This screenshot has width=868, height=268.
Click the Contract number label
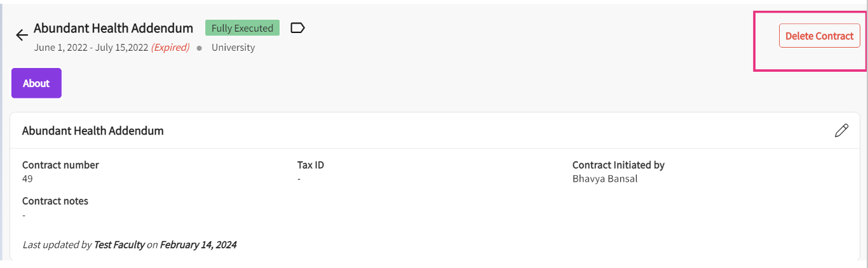(x=60, y=165)
